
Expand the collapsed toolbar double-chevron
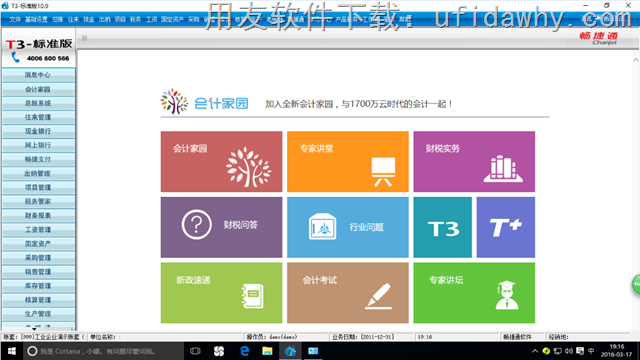[x=84, y=38]
